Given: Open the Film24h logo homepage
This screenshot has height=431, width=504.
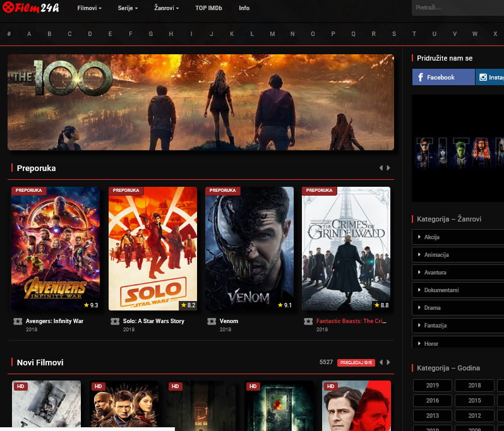Looking at the screenshot, I should click(x=31, y=7).
